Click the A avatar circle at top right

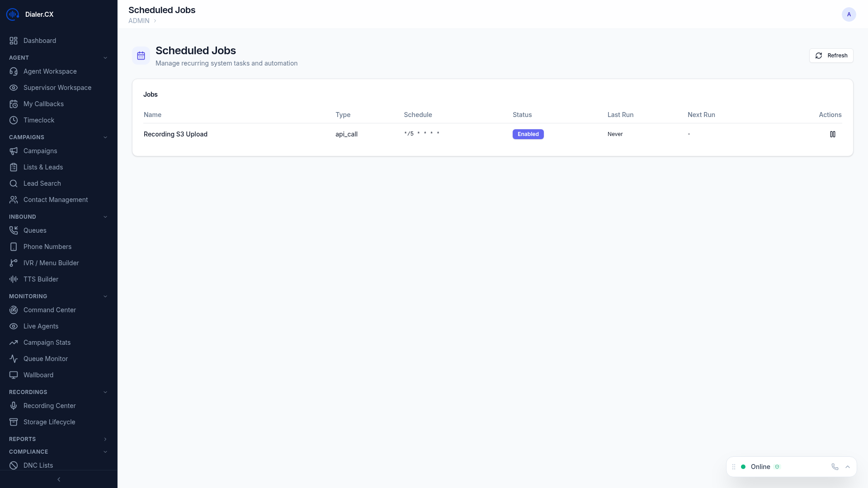tap(849, 14)
